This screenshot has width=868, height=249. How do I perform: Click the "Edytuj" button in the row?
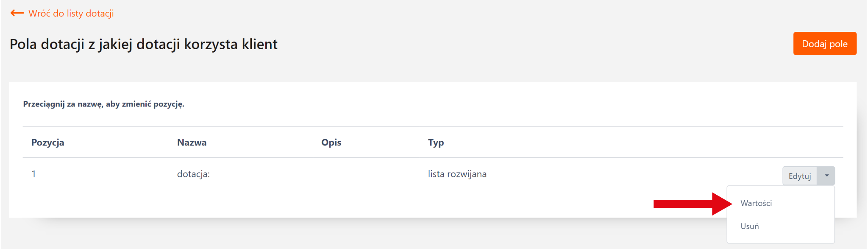point(799,176)
